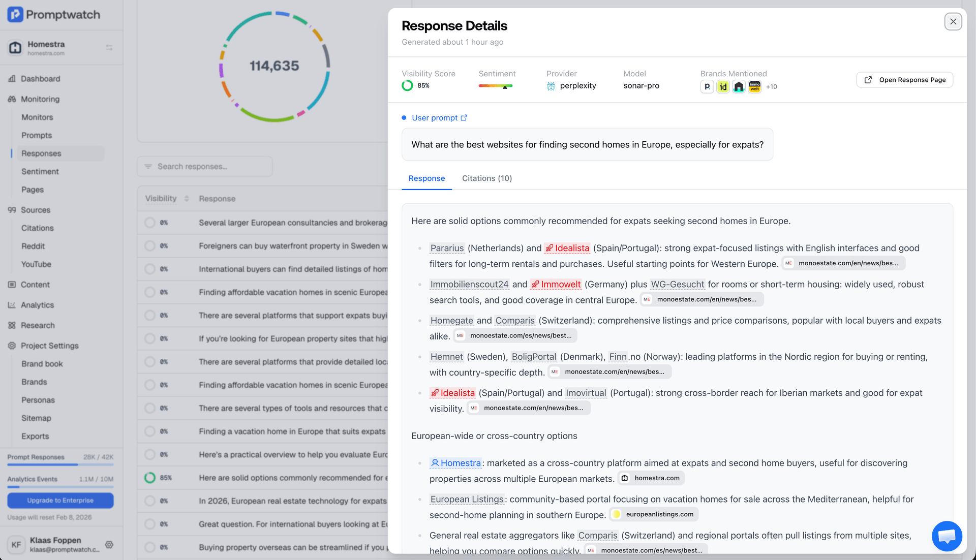The width and height of the screenshot is (976, 560).
Task: Click the Immobilienscout24 house brand icon
Action: (x=739, y=86)
